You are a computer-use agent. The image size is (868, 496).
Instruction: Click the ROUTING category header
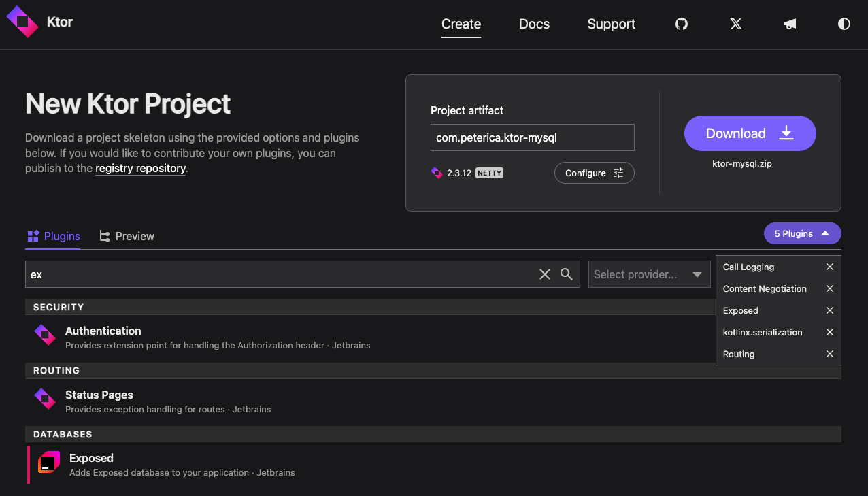click(56, 370)
